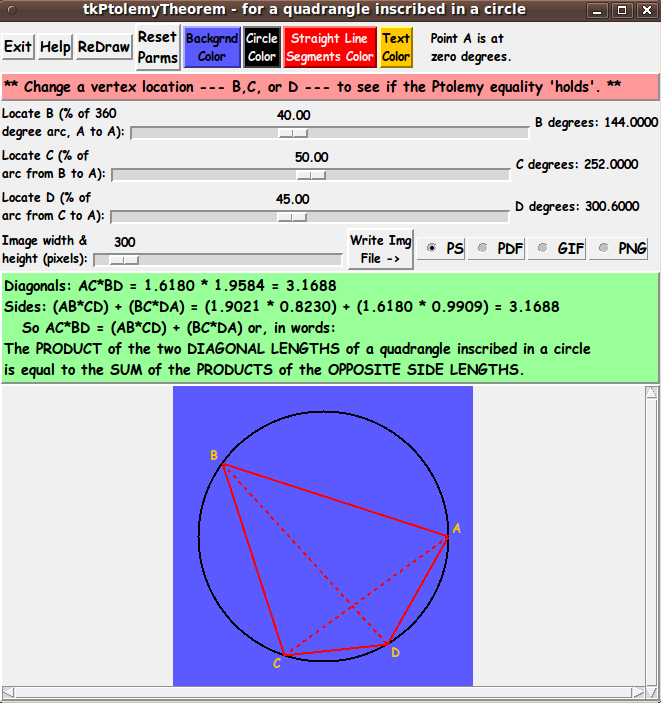Select the GIF output format
This screenshot has height=703, width=661.
tap(557, 248)
